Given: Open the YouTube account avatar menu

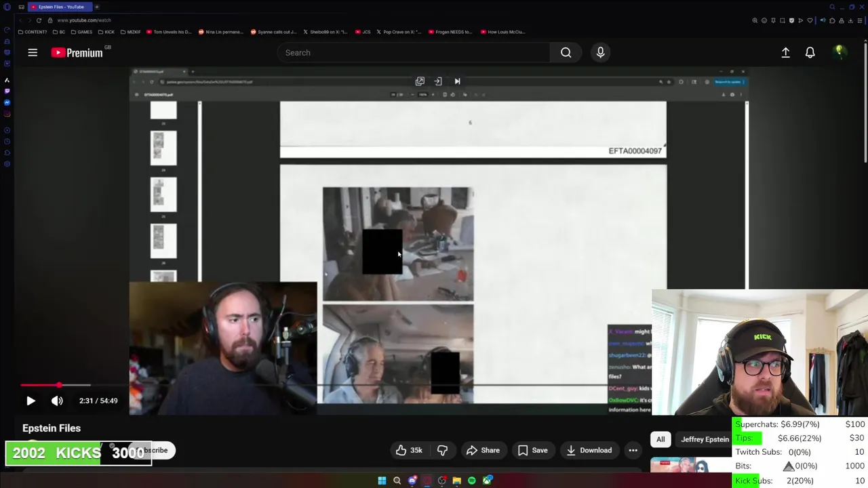Looking at the screenshot, I should pyautogui.click(x=839, y=52).
